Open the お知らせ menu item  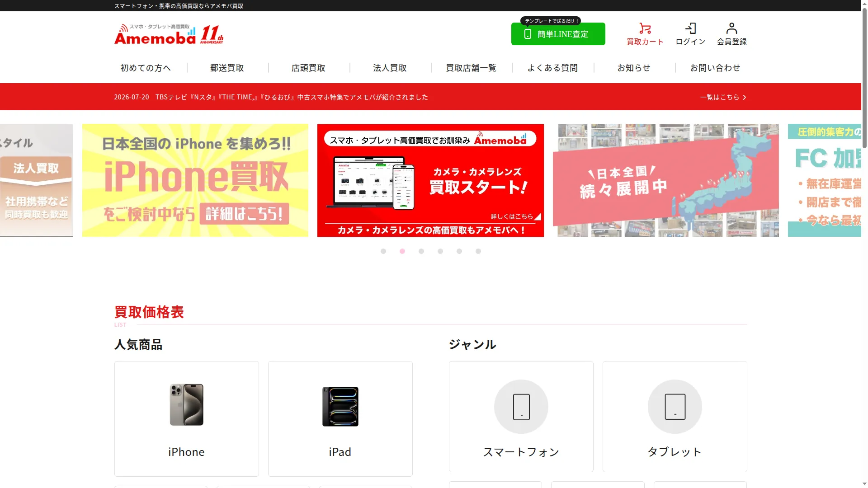[634, 68]
